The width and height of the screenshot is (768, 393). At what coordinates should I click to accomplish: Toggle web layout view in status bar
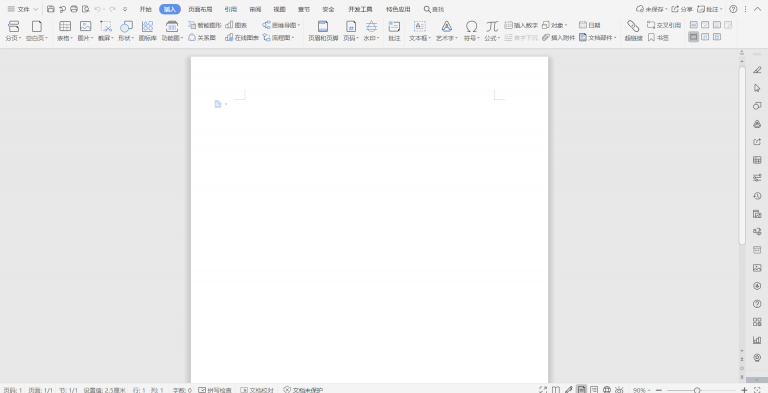[607, 390]
